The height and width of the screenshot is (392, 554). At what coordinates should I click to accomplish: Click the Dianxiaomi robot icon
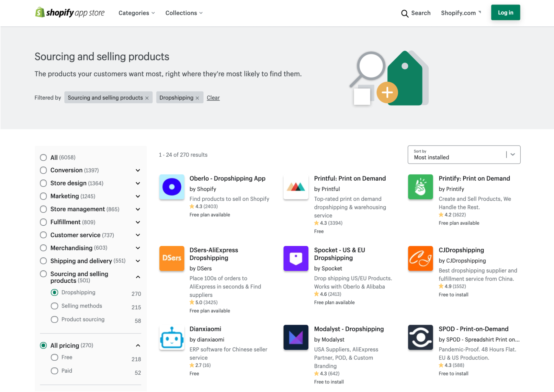(172, 337)
